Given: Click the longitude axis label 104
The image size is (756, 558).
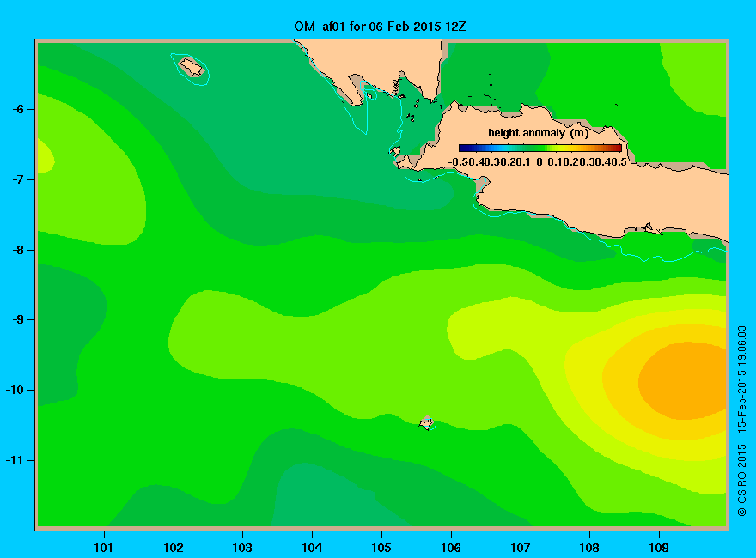Looking at the screenshot, I should pyautogui.click(x=312, y=548).
